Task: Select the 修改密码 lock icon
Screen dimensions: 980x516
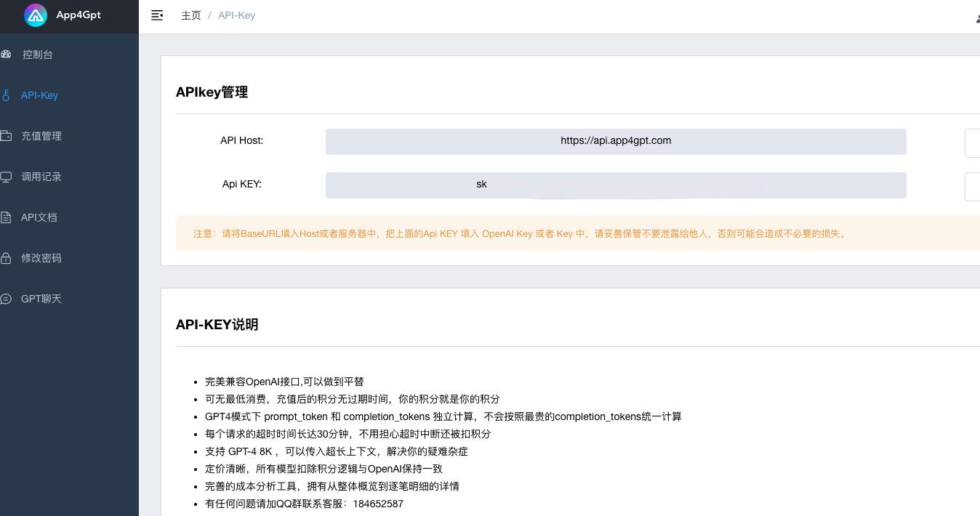Action: tap(7, 258)
